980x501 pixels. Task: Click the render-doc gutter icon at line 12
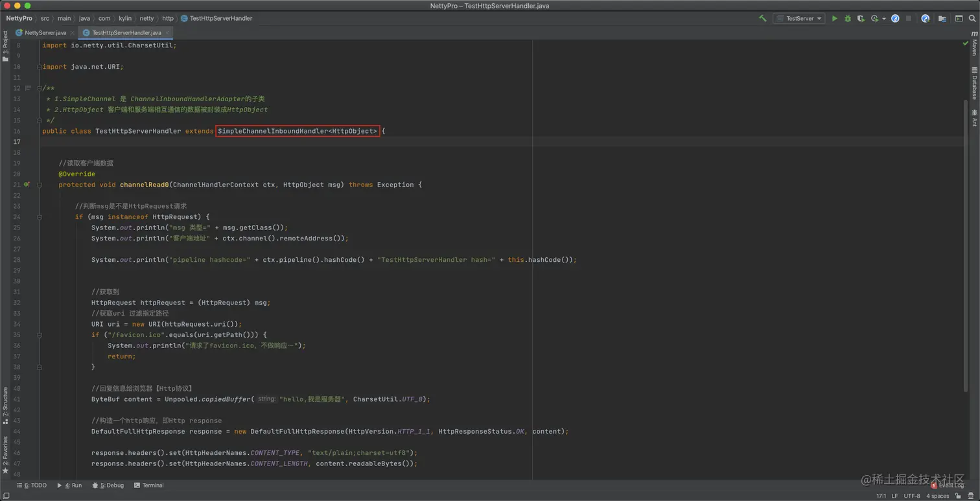pos(28,88)
